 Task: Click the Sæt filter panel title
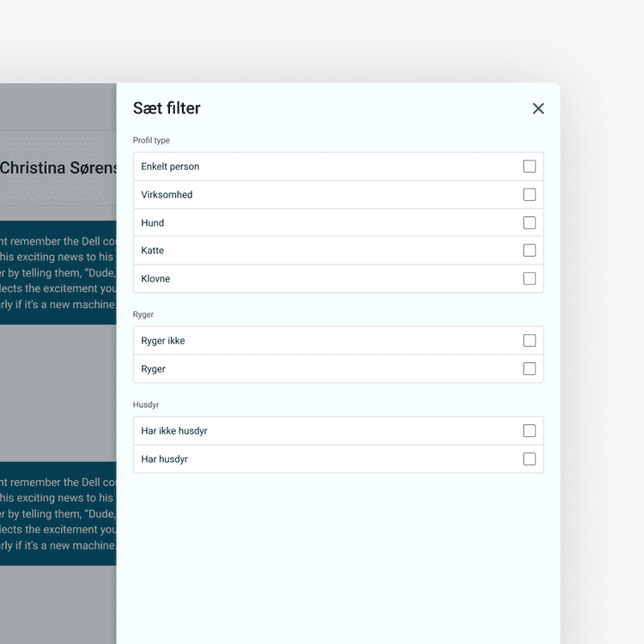click(167, 108)
